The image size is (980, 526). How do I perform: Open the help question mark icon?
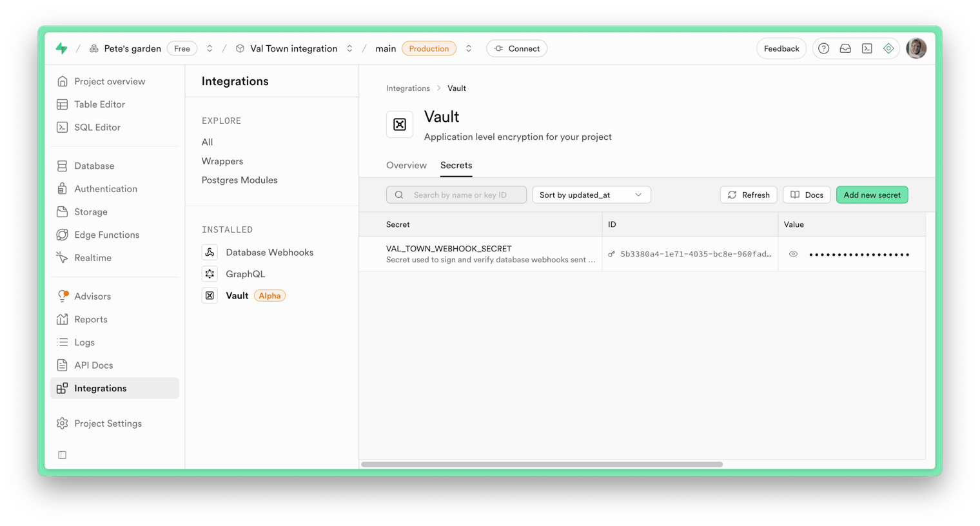[x=823, y=48]
